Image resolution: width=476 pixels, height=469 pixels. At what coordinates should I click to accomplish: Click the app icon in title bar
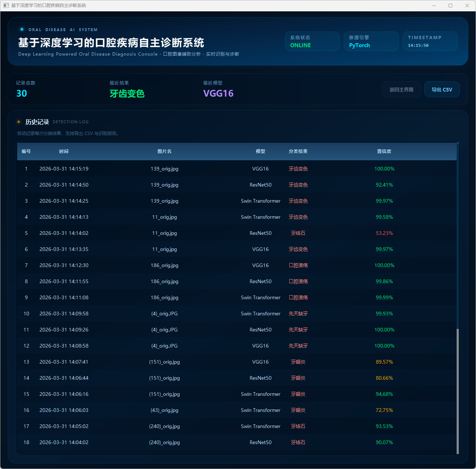point(6,5)
